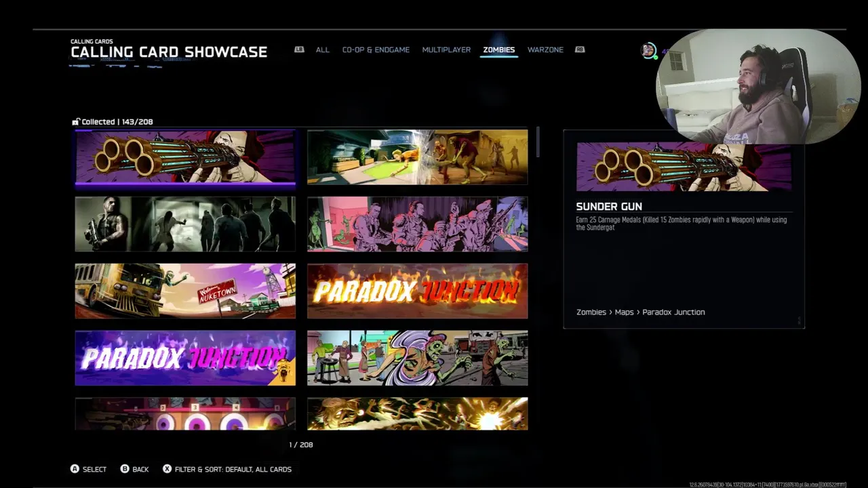
Task: Click the SUNDER GUN title text
Action: pos(609,206)
